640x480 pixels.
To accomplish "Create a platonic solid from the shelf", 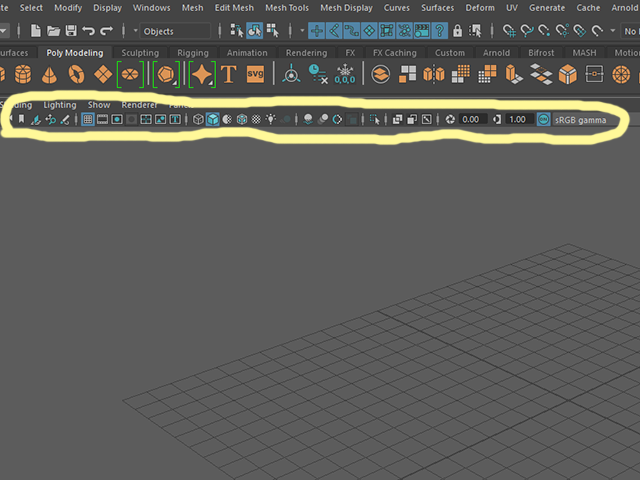I will (x=166, y=74).
